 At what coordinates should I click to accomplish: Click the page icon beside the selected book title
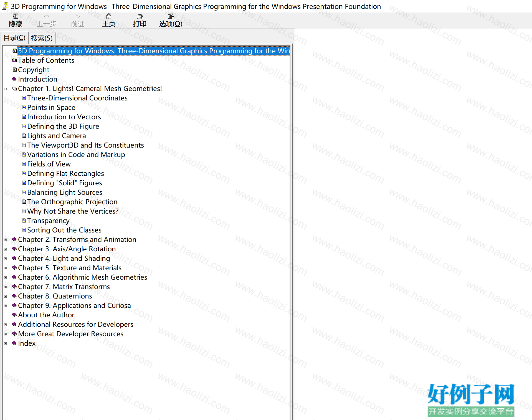[15, 51]
